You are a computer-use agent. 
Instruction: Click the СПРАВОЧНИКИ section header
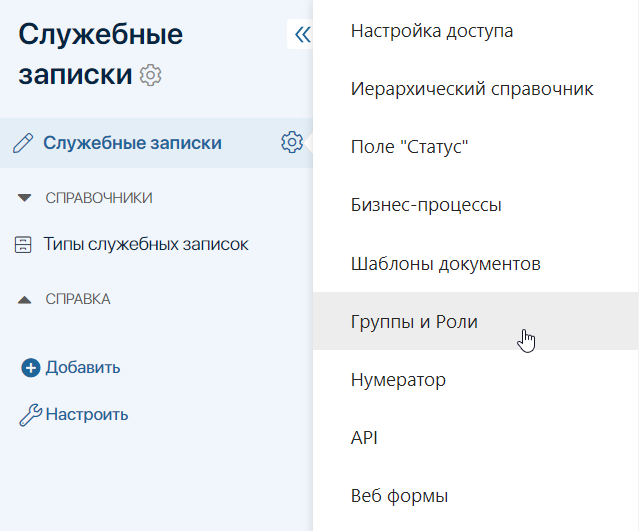(x=99, y=198)
